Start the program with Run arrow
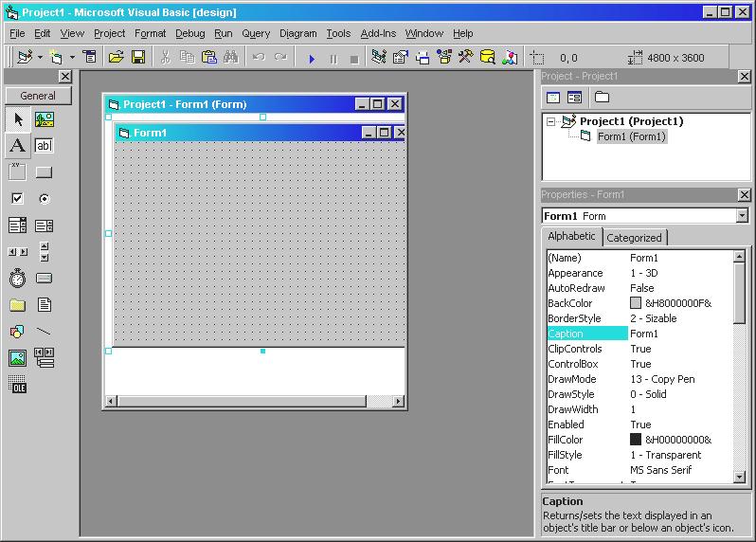This screenshot has width=756, height=542. coord(312,59)
